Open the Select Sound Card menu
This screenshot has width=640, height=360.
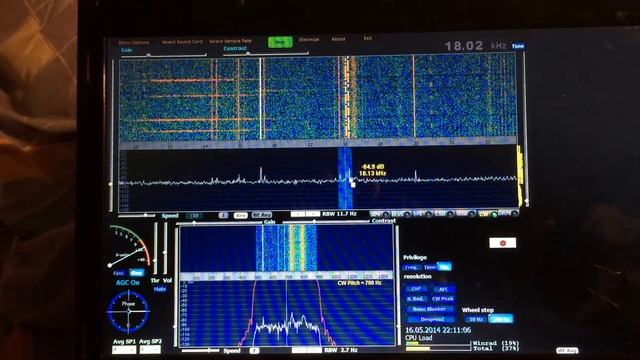182,42
